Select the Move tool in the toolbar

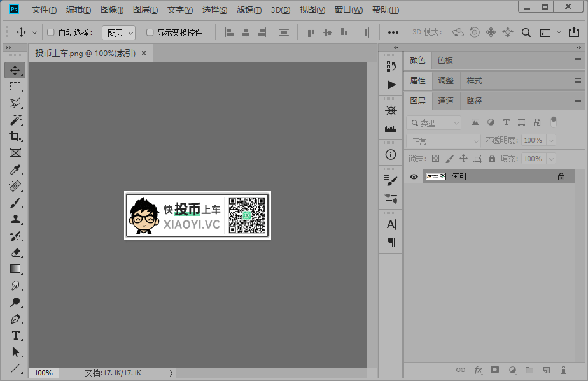[x=16, y=70]
